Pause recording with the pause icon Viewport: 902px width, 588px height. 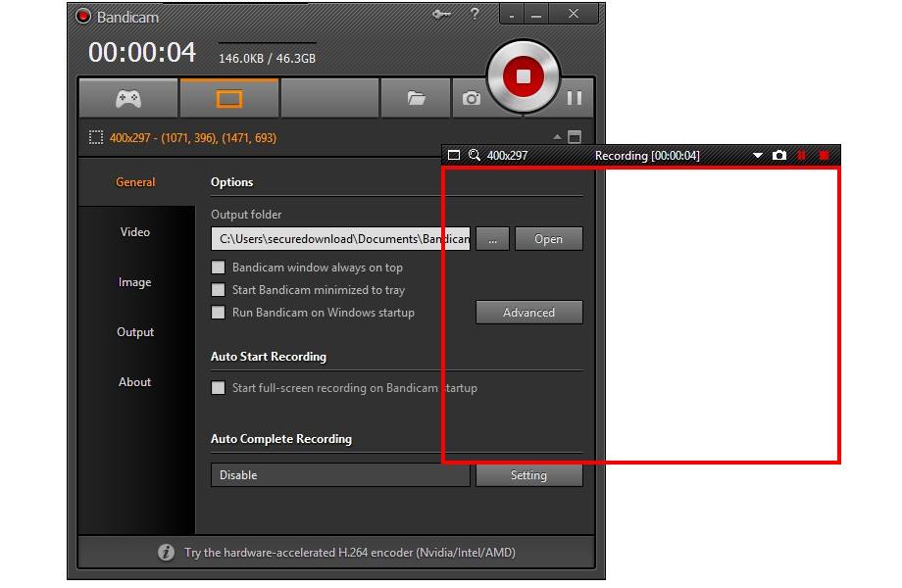[x=575, y=98]
